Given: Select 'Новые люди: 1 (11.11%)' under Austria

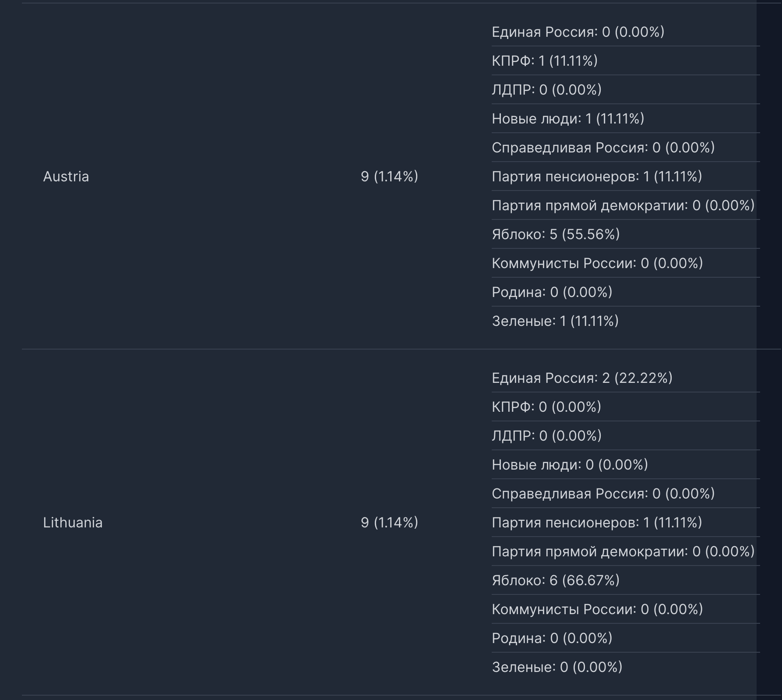Looking at the screenshot, I should (568, 119).
